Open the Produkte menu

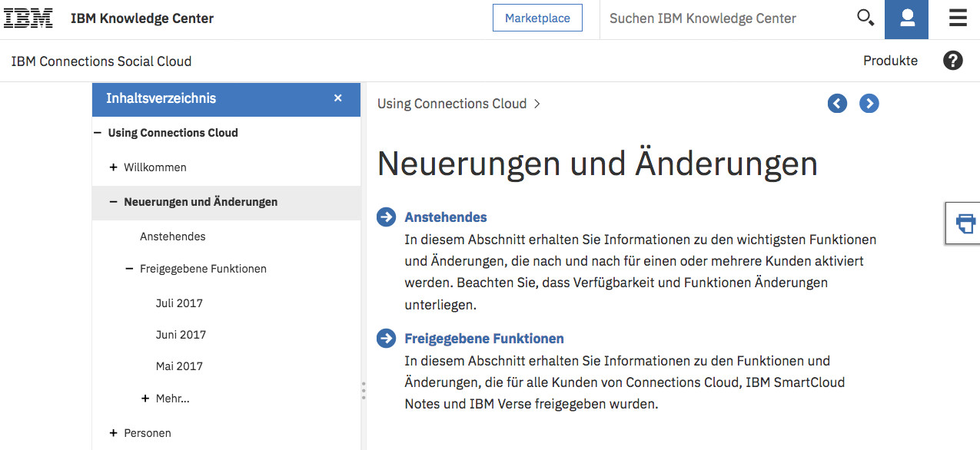pyautogui.click(x=890, y=61)
